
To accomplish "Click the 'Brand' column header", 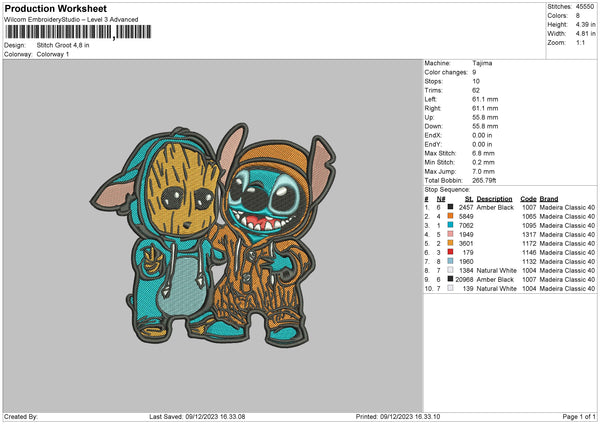I will tap(549, 199).
